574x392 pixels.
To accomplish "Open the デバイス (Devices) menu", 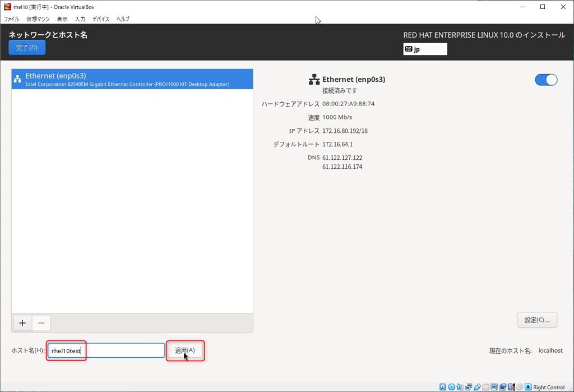I will pos(101,19).
